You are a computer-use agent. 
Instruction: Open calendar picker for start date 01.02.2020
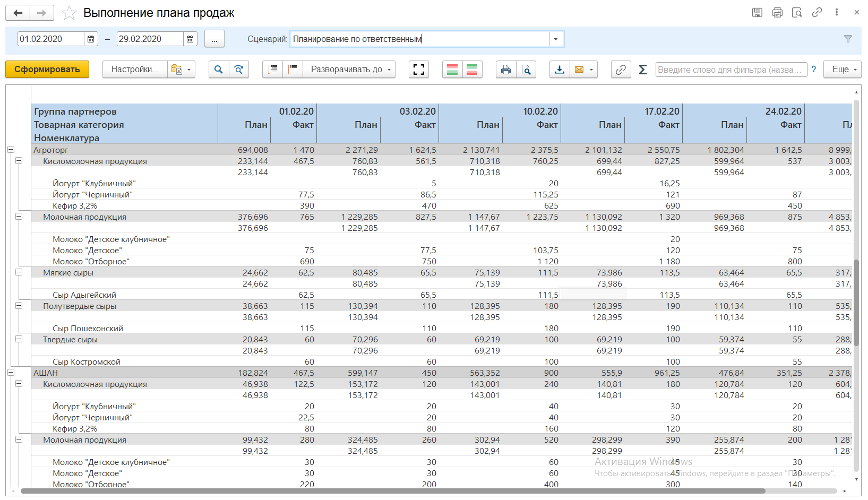[91, 39]
